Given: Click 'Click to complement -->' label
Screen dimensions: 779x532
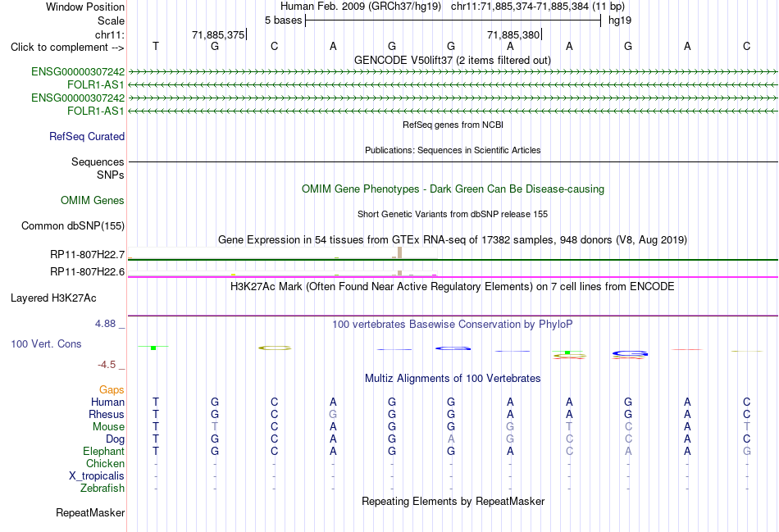Looking at the screenshot, I should coord(67,48).
